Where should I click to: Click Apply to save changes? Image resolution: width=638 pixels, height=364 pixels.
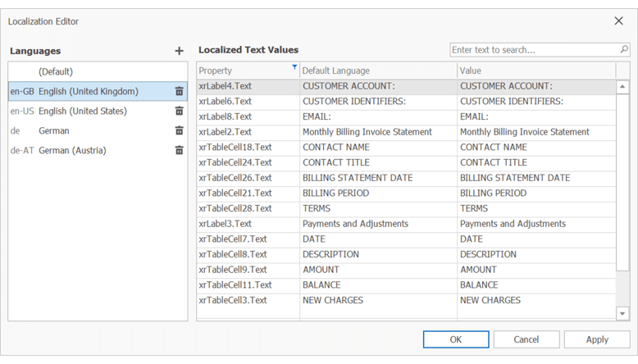[597, 339]
